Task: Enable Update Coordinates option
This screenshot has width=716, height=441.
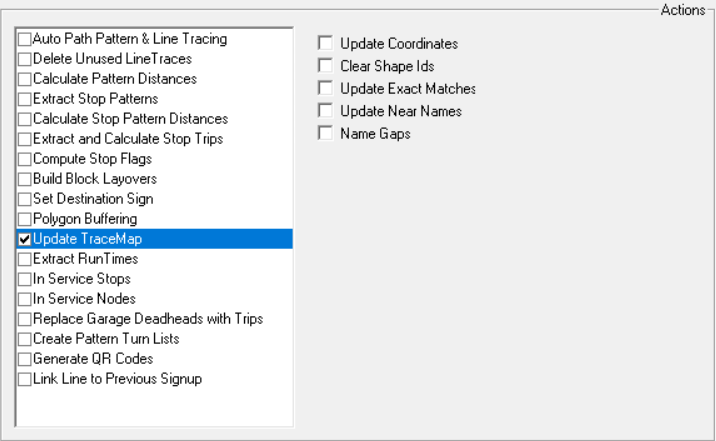Action: pos(325,43)
